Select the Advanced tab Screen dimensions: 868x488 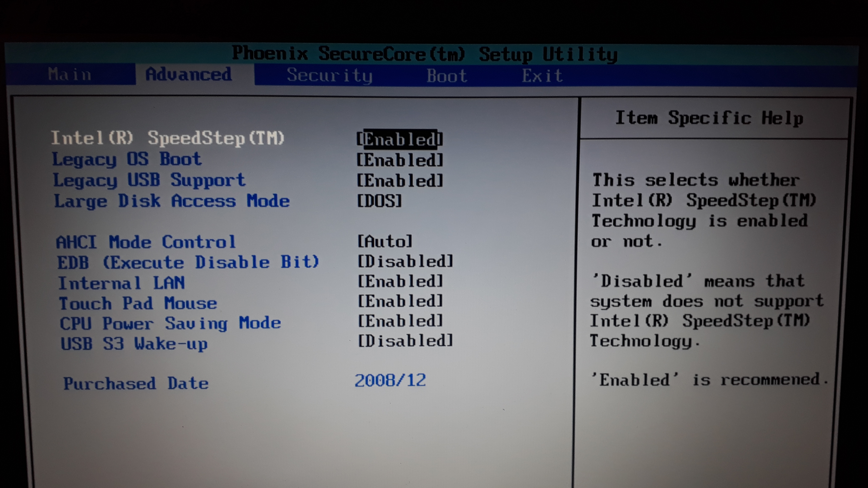[x=189, y=74]
